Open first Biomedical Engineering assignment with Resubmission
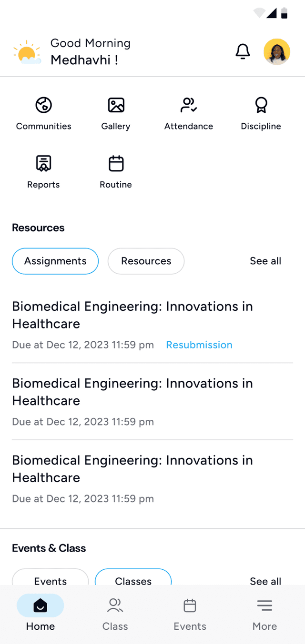 tap(132, 315)
